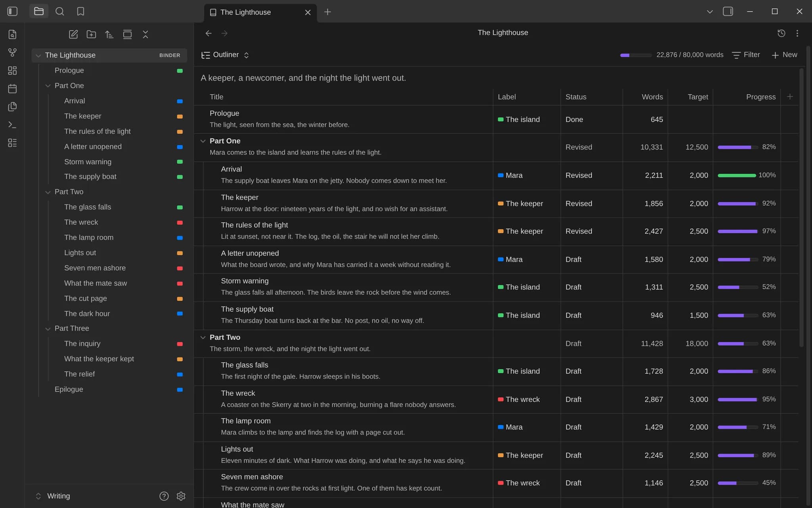This screenshot has height=508, width=812.
Task: Open the bookmarks pane icon
Action: point(80,12)
